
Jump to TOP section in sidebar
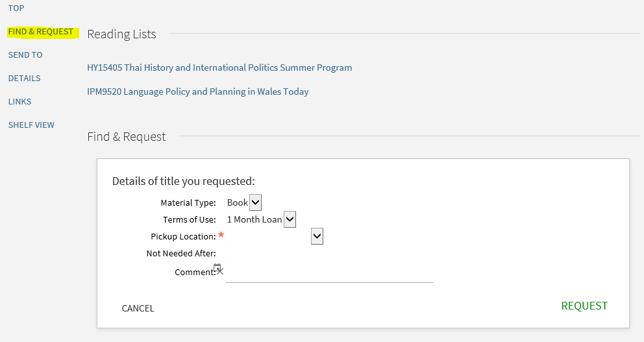[16, 8]
